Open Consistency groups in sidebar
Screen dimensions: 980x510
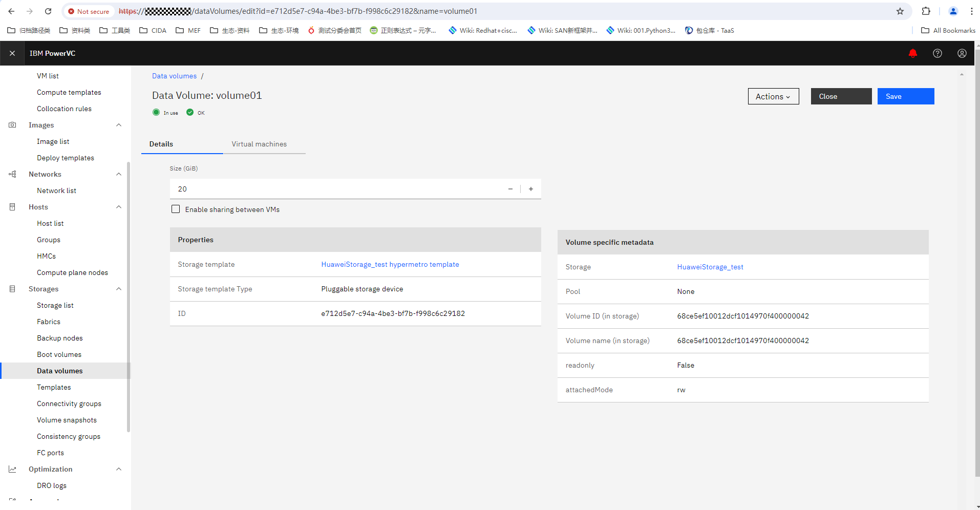69,436
